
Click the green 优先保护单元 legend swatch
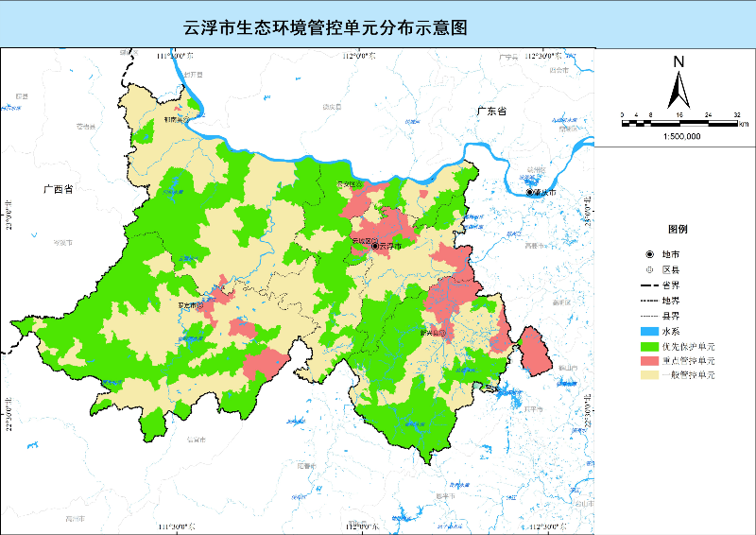point(648,346)
